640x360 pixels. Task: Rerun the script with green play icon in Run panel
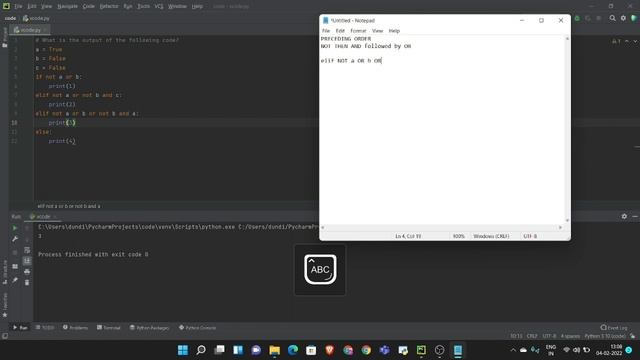(15, 228)
